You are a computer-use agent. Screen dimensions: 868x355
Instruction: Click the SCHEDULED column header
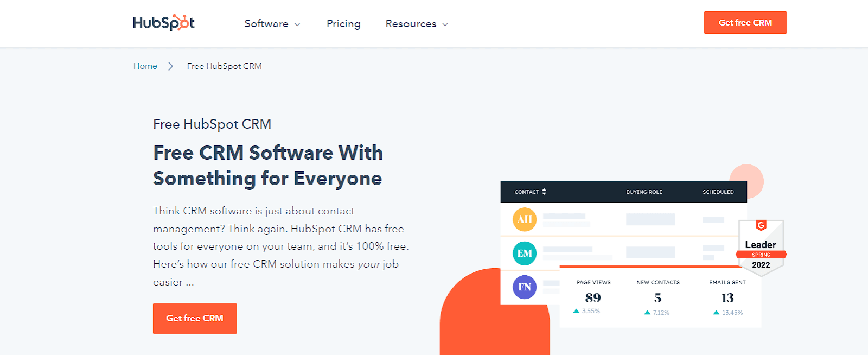718,192
